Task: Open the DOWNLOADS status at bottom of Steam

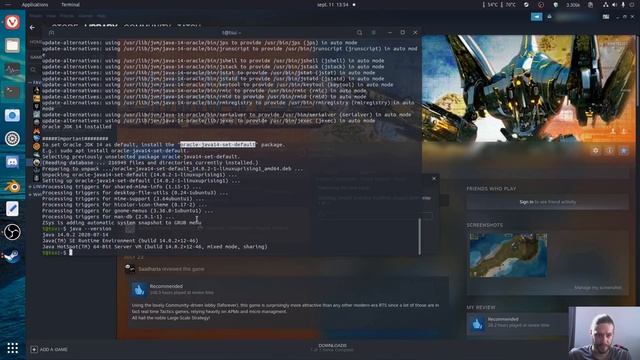Action: point(332,347)
